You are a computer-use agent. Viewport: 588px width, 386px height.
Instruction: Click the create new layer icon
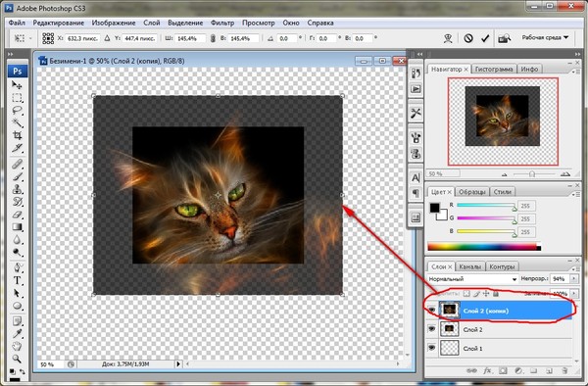tap(550, 370)
